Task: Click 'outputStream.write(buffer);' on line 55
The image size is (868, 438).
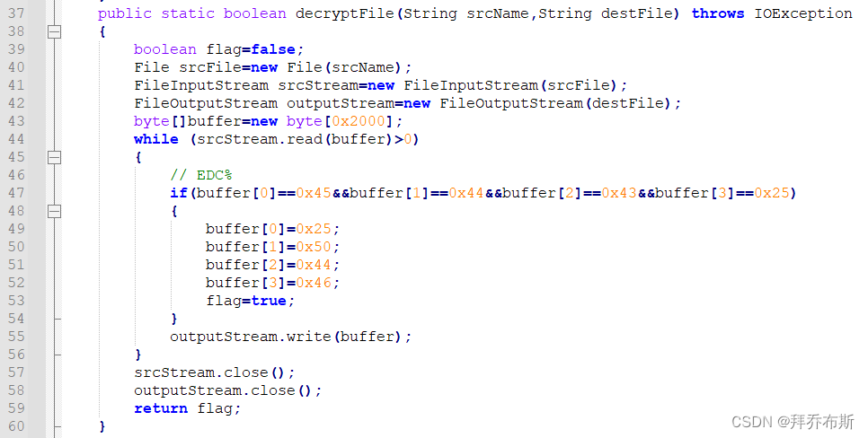Action: pyautogui.click(x=290, y=337)
